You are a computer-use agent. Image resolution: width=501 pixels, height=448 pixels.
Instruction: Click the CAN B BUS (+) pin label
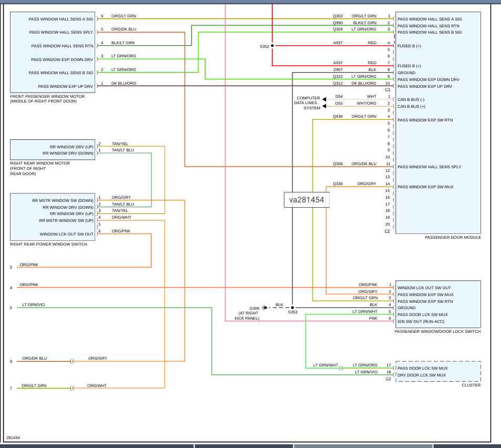(411, 107)
